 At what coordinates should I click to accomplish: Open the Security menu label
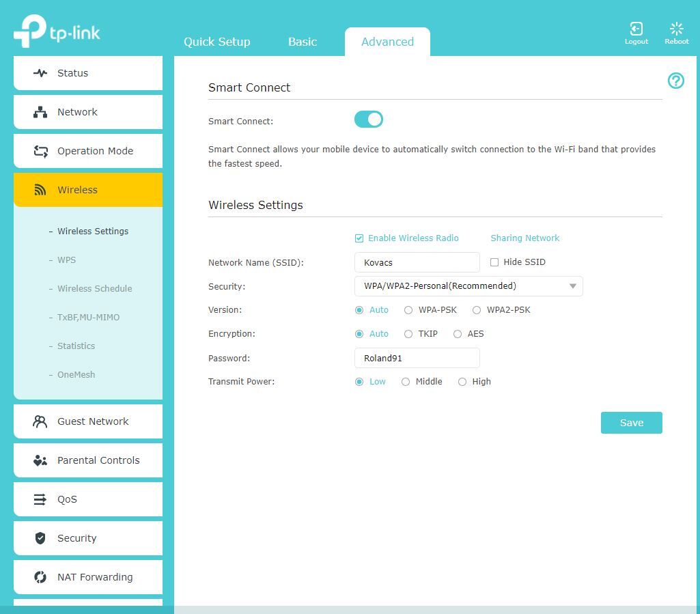coord(76,538)
